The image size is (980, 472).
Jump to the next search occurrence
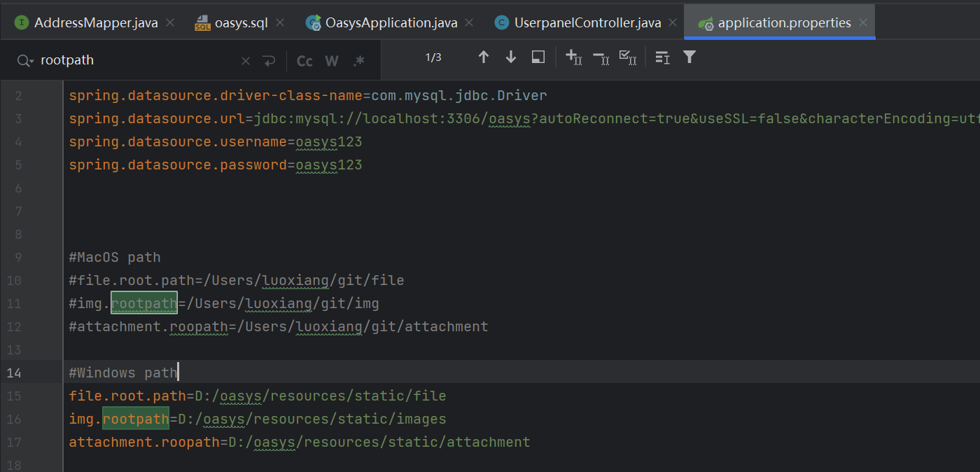[511, 57]
